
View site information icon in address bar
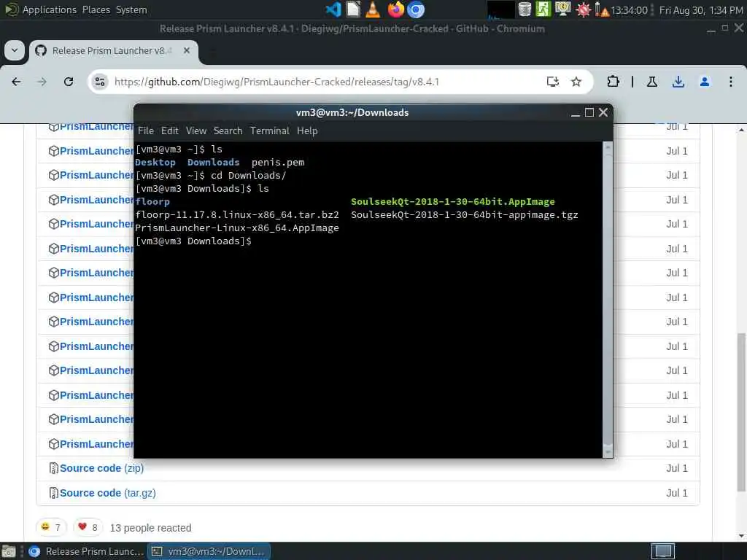99,82
